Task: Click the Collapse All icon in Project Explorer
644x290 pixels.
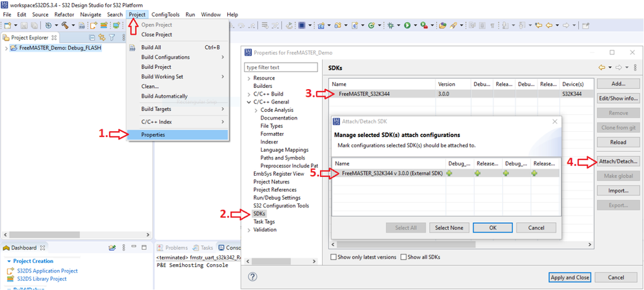Action: click(92, 37)
